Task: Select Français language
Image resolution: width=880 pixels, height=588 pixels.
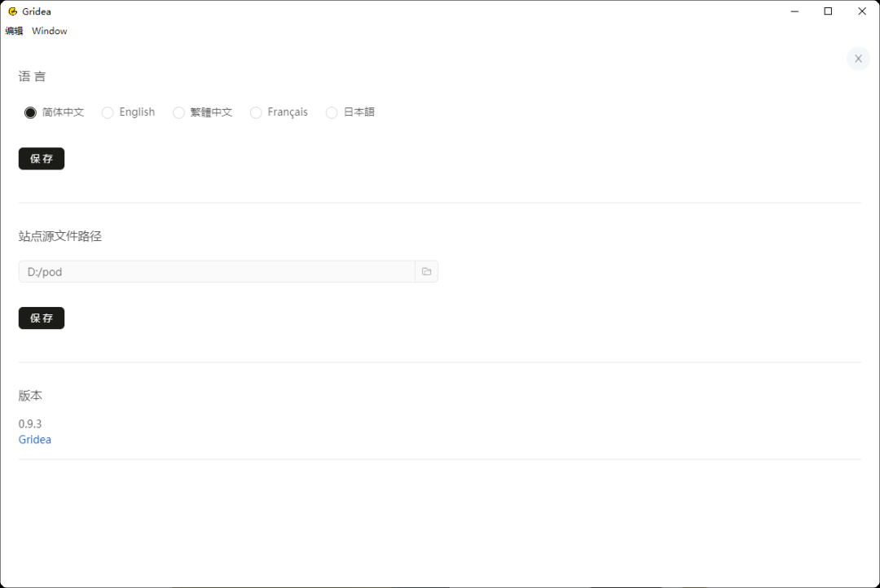Action: coord(256,112)
